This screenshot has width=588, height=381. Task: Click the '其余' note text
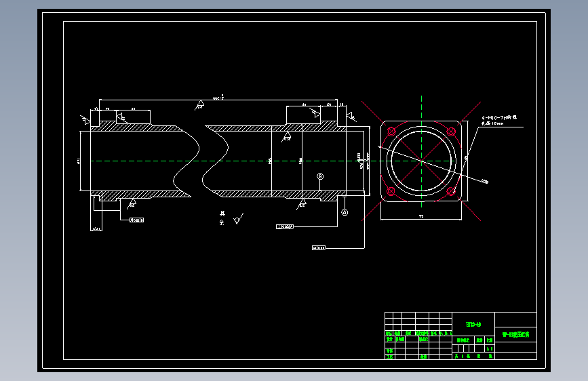(x=222, y=218)
